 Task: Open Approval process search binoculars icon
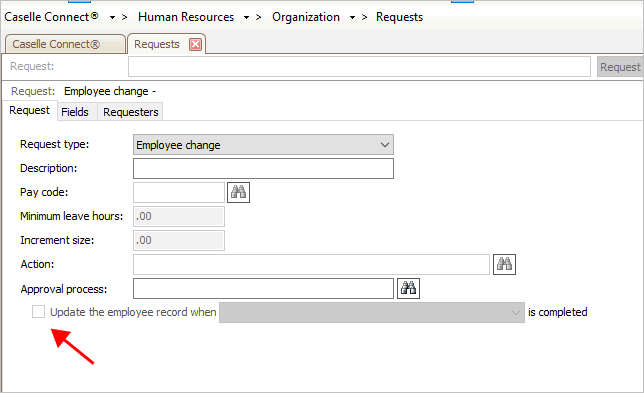coord(408,288)
